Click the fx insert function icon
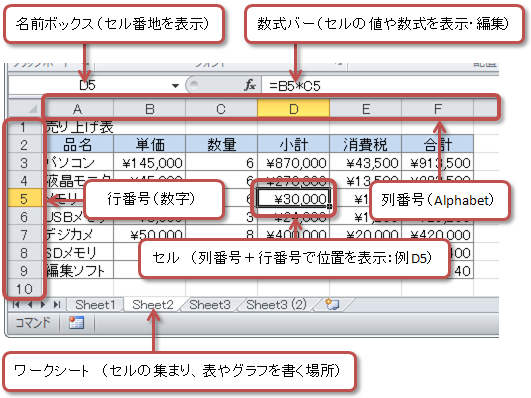This screenshot has height=398, width=531. pyautogui.click(x=250, y=85)
